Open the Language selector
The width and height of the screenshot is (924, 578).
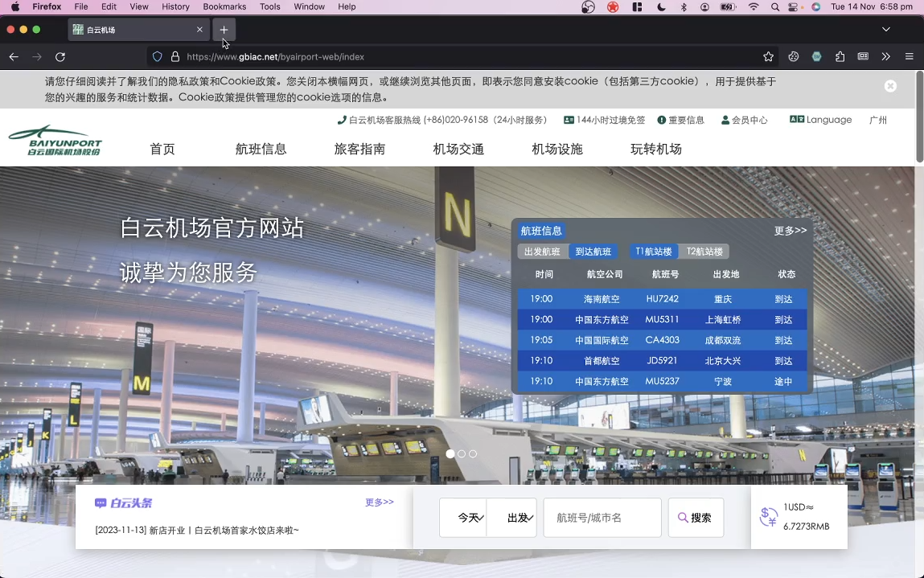click(x=821, y=120)
